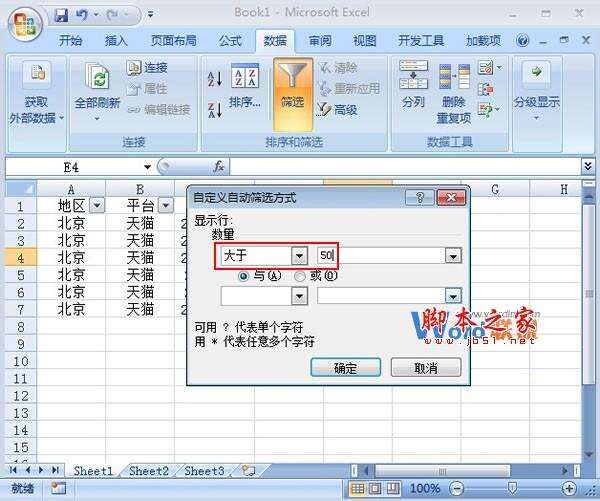Open the 平台 filter dropdown

166,206
